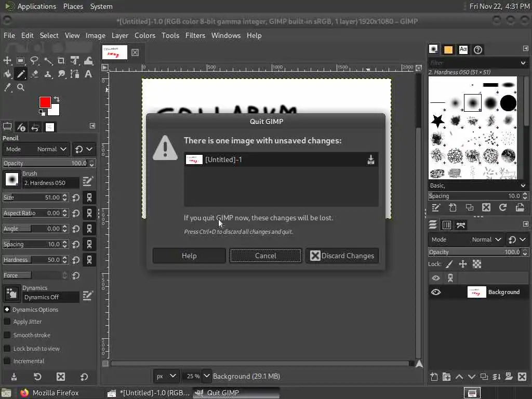This screenshot has width=532, height=399.
Task: Switch to the Patterns tab
Action: [448, 50]
